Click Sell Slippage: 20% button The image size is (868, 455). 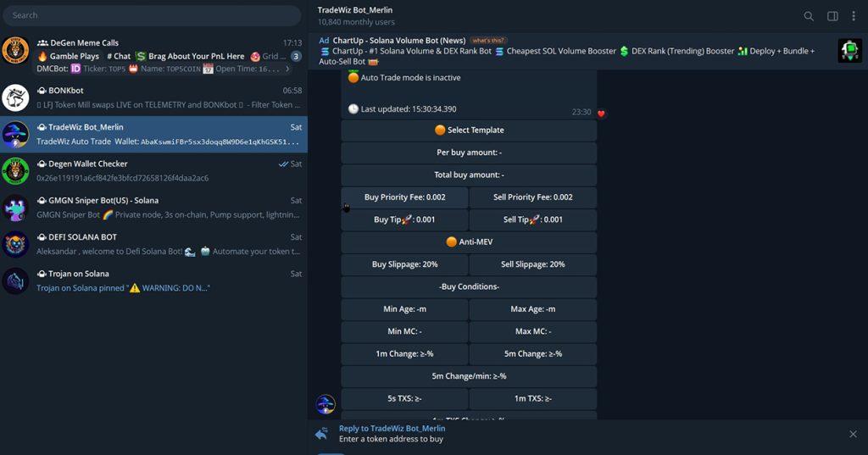[532, 264]
